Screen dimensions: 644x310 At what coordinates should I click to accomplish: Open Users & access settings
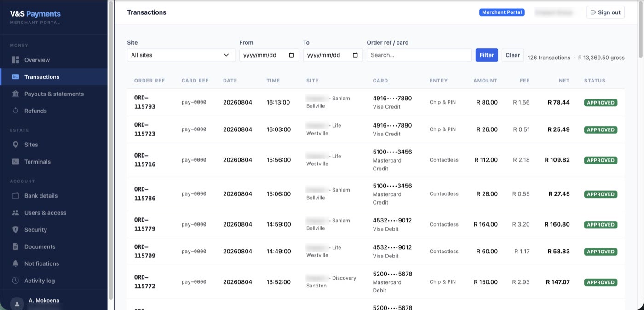(54, 213)
